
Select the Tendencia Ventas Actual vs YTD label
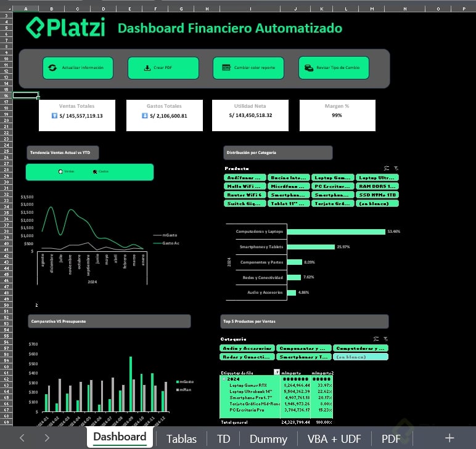(63, 153)
